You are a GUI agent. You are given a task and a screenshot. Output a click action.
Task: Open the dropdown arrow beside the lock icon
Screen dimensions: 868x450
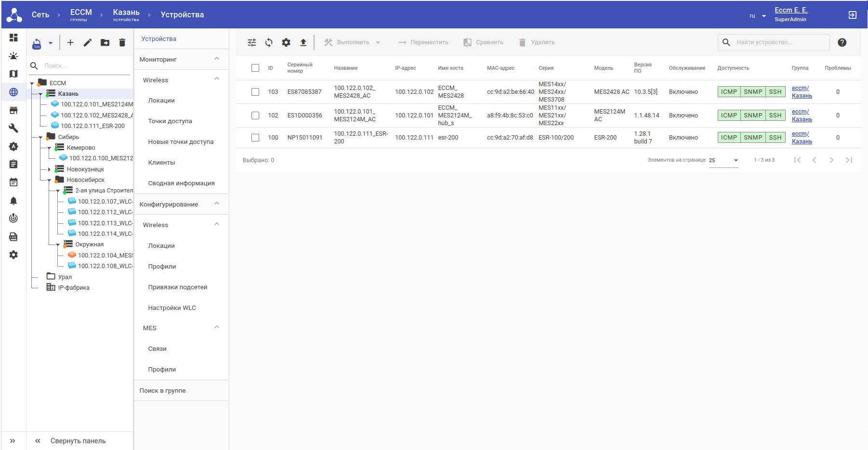point(51,43)
